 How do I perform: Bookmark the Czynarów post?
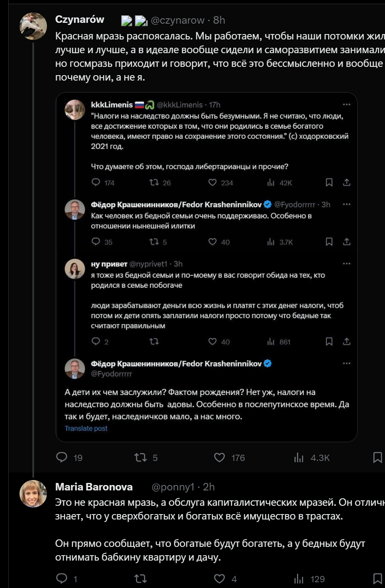pos(377,457)
